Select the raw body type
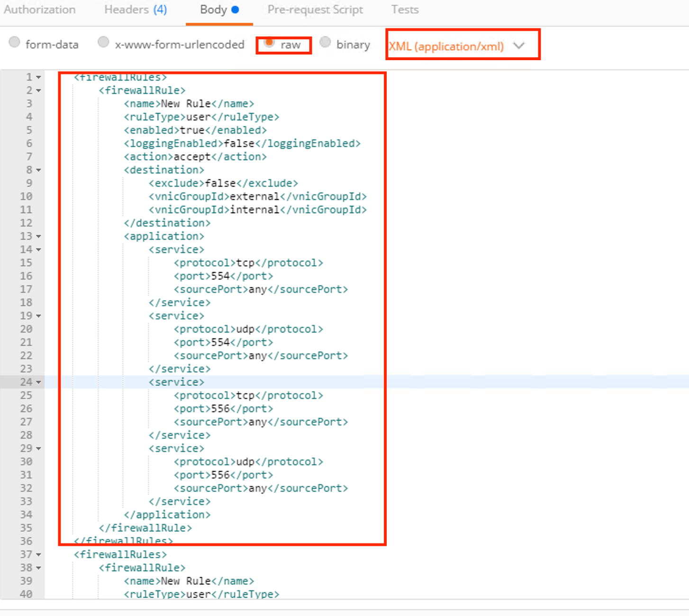Screen dimensions: 689x616 [269, 43]
